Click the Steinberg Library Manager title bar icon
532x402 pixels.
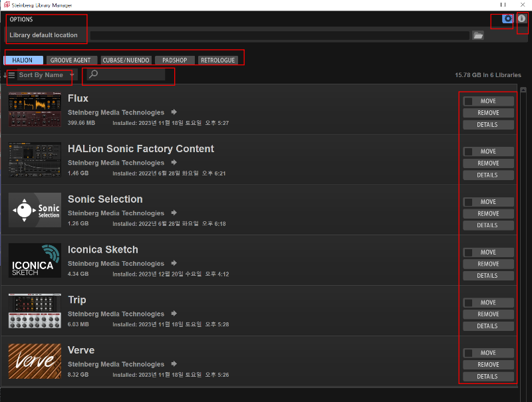(7, 5)
